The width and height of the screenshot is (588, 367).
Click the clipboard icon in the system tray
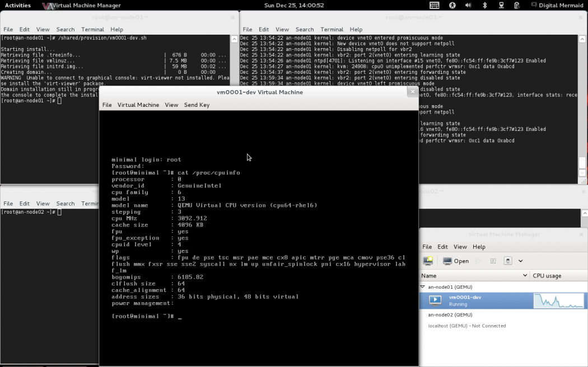pos(517,6)
